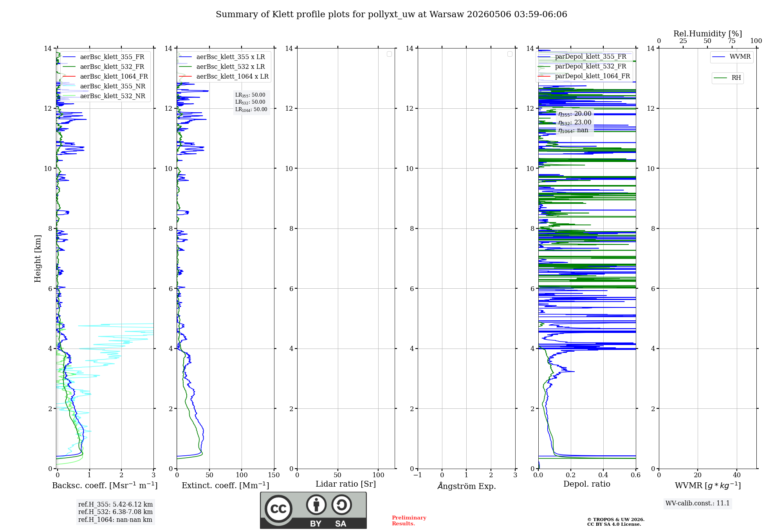This screenshot has width=783, height=532.
Task: Click the red Preliminary Results notice
Action: [409, 521]
